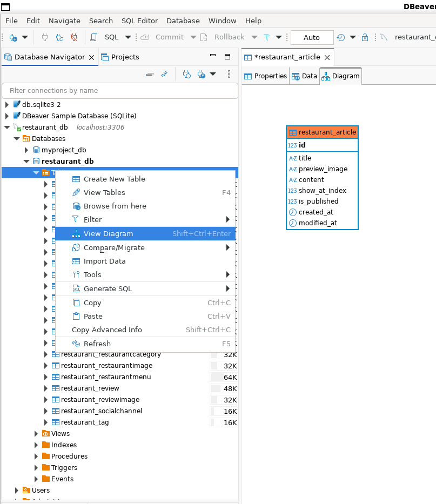Expand the Users folder

coord(17,490)
